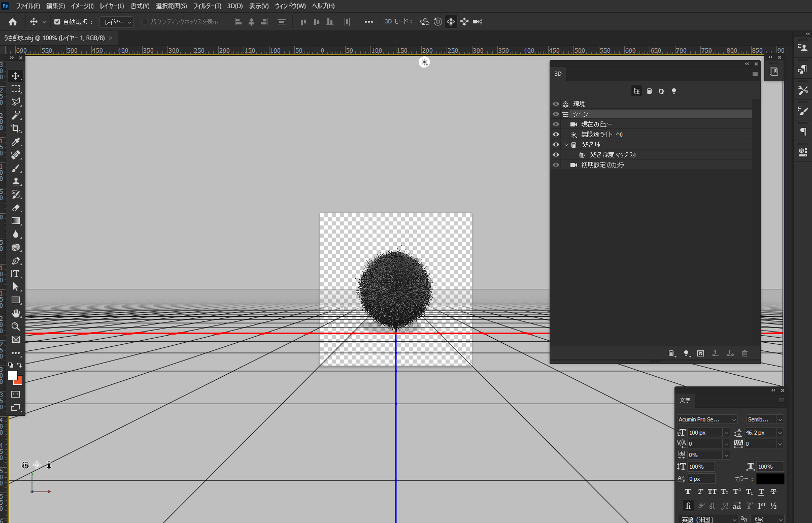The height and width of the screenshot is (523, 812).
Task: Toggle the 自動選択 checkbox
Action: point(57,22)
